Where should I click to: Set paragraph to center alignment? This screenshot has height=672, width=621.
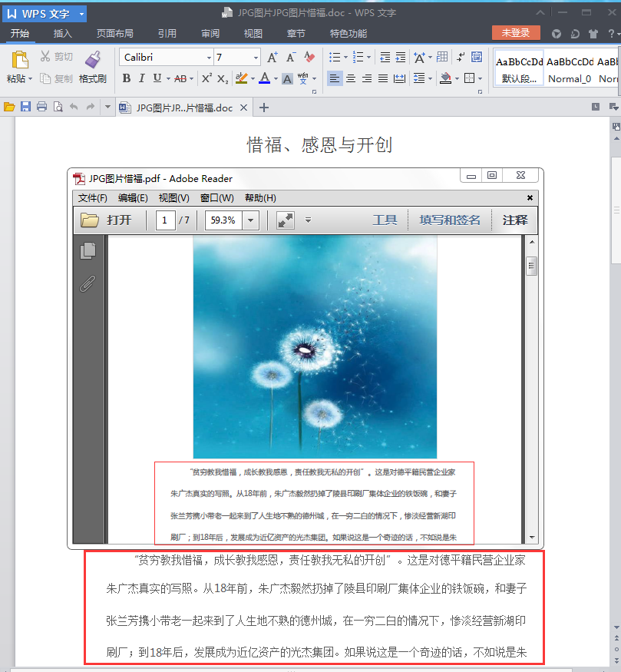(351, 78)
